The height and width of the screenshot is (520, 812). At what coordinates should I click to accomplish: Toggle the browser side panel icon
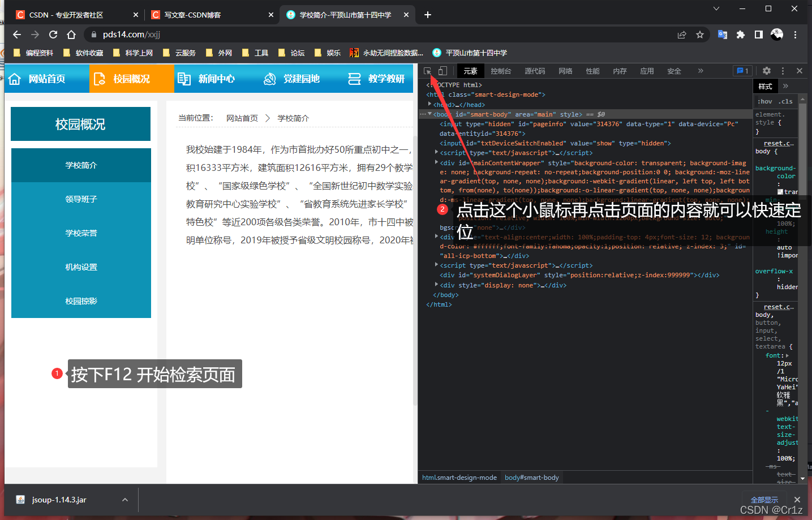pyautogui.click(x=759, y=35)
